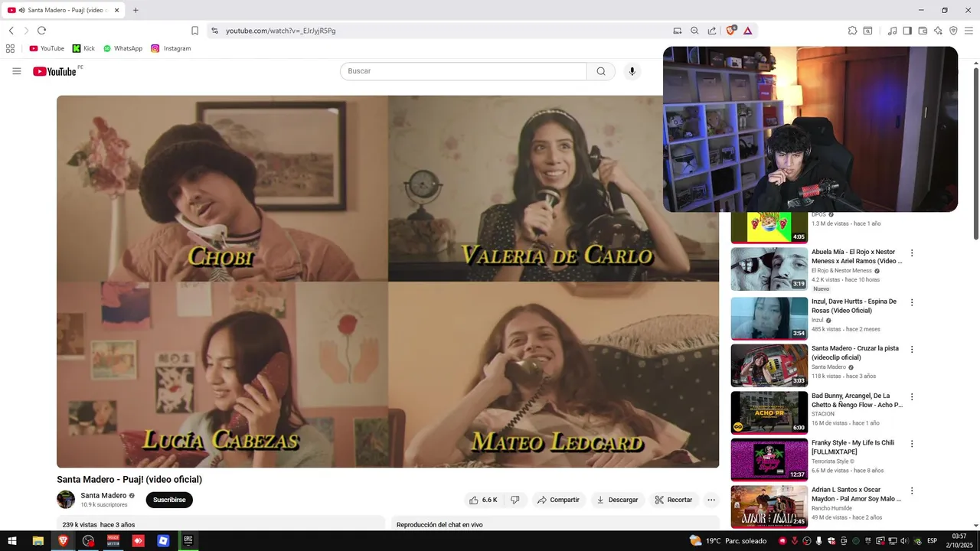Open Cruzar la pista video title
Image resolution: width=980 pixels, height=551 pixels.
pyautogui.click(x=855, y=353)
